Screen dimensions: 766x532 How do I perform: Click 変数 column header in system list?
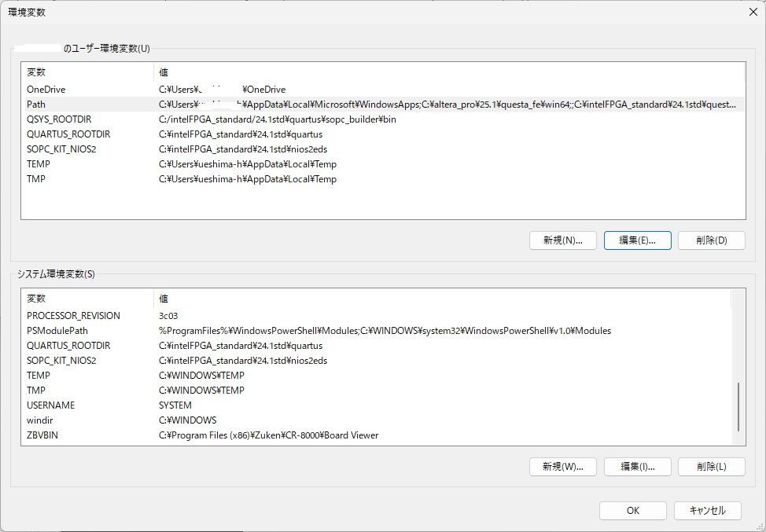pyautogui.click(x=87, y=298)
